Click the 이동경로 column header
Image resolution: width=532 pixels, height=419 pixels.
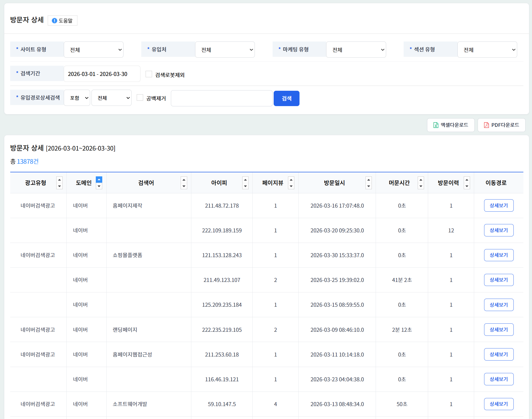[x=496, y=183]
